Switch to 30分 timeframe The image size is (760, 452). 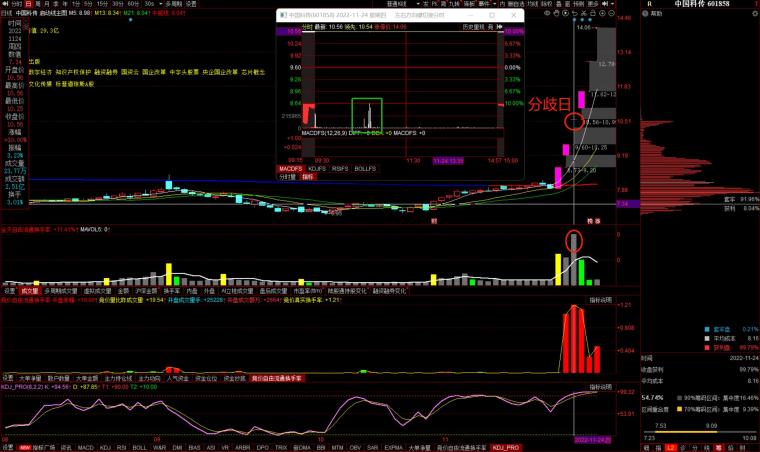click(x=117, y=3)
